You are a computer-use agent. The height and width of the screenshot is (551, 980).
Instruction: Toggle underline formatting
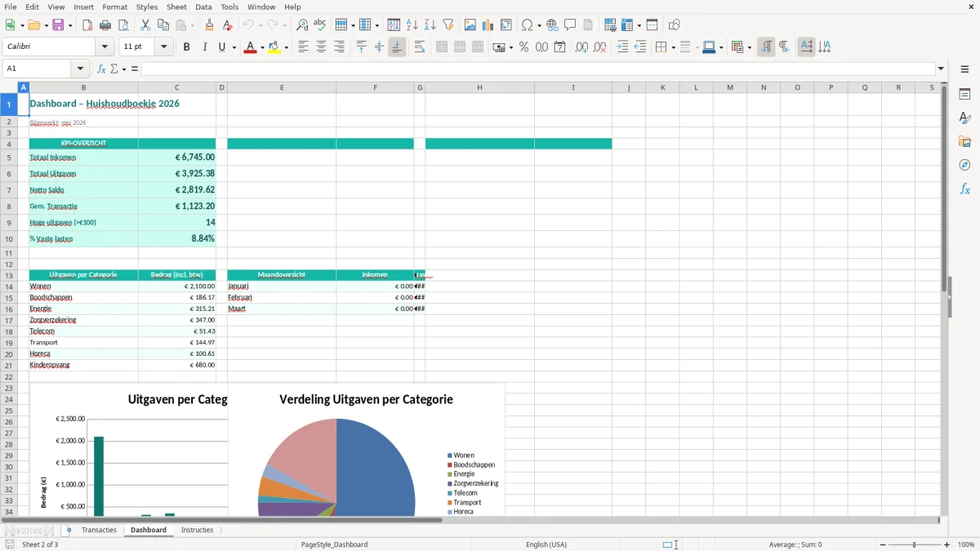tap(221, 47)
